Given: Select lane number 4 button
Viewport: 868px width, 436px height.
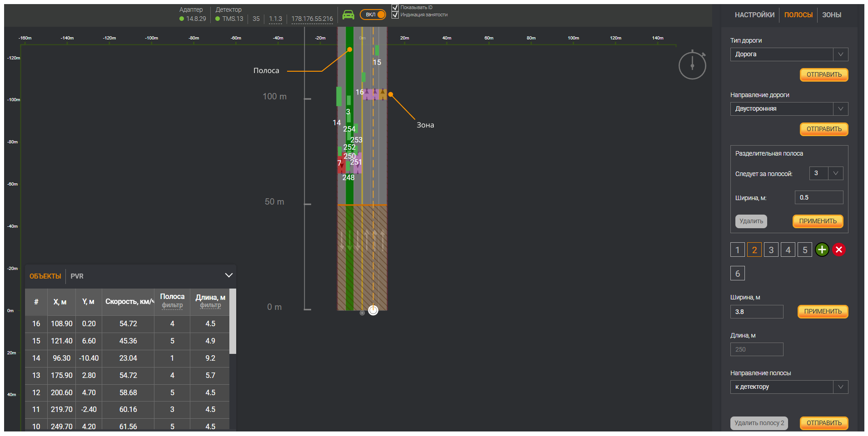Looking at the screenshot, I should (x=788, y=250).
